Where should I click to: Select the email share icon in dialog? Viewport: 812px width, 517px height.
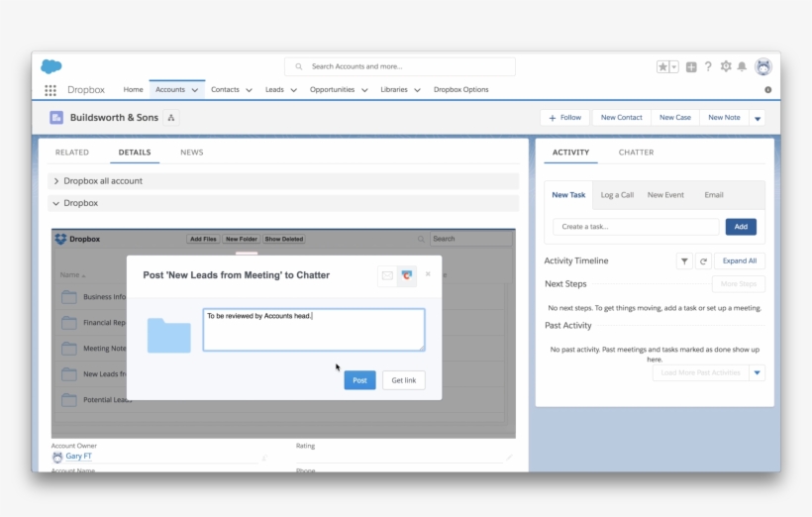387,275
